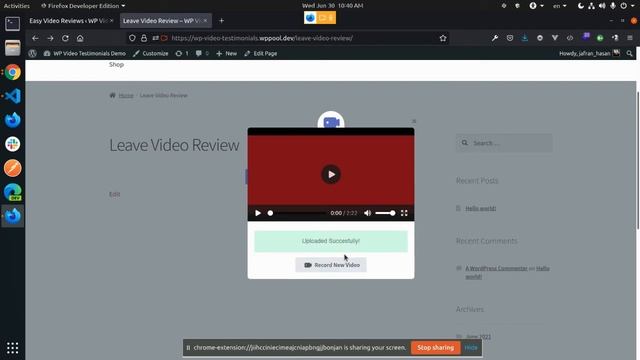Screen dimensions: 640x360
Task: Open system power menu
Action: point(627,6)
